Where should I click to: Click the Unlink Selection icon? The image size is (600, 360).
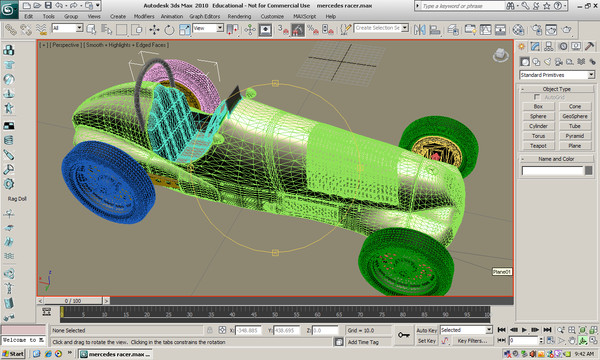(26, 29)
